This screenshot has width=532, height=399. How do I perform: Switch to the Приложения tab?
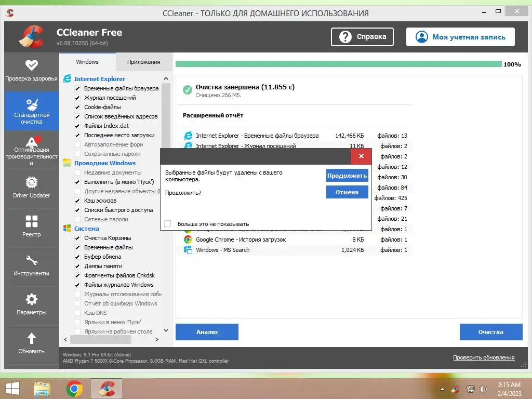(x=144, y=62)
